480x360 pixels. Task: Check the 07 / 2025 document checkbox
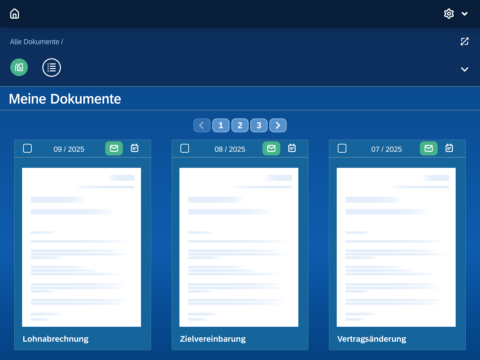[x=342, y=148]
